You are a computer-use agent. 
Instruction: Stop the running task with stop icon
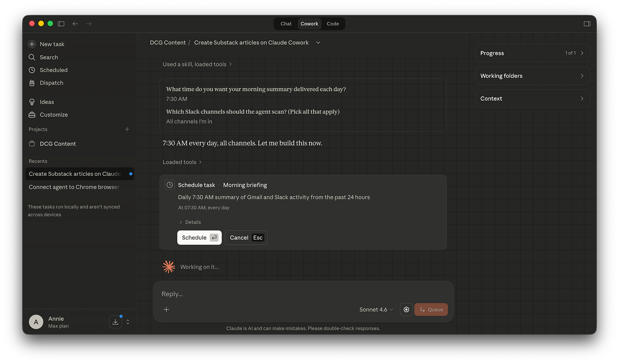406,310
